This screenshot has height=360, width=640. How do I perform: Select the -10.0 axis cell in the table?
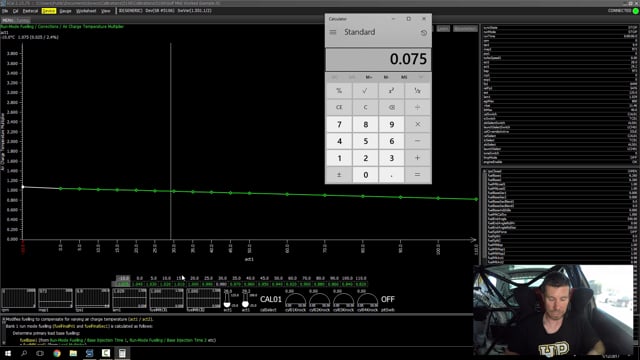(123, 278)
